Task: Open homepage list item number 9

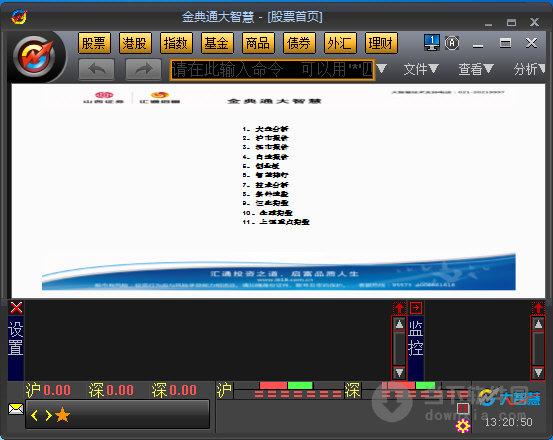Action: pos(265,203)
